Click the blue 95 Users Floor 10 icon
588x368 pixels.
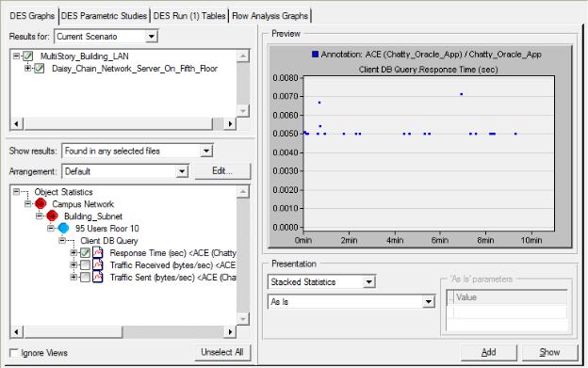[63, 228]
